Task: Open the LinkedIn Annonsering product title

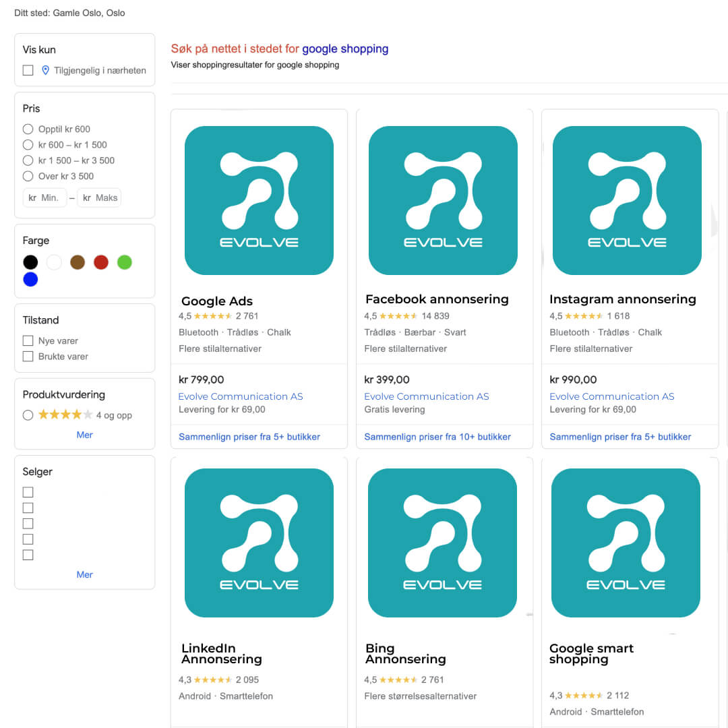Action: coord(222,654)
